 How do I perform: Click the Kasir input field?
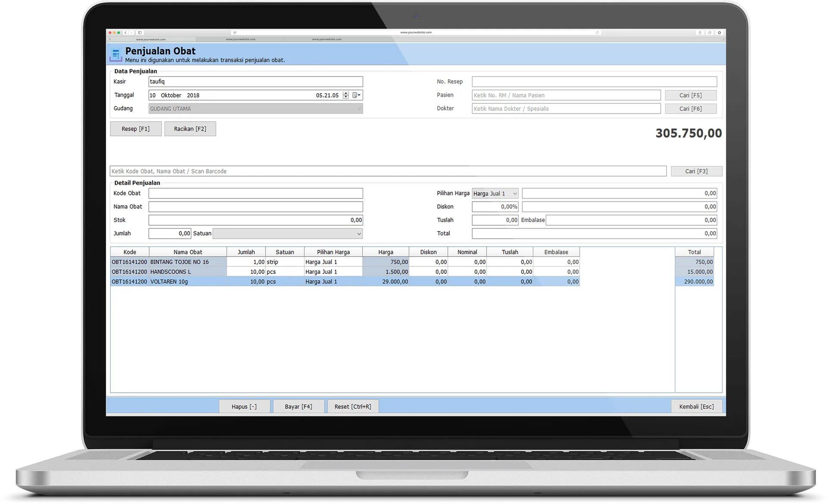click(256, 81)
